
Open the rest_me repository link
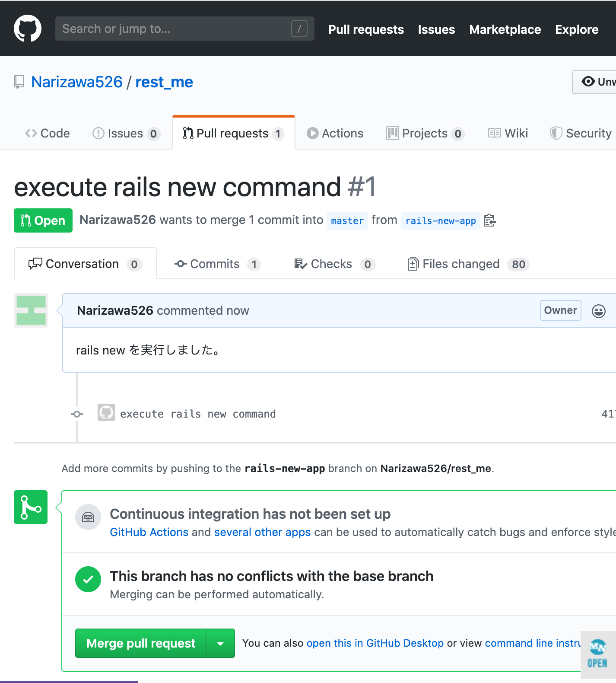(x=164, y=82)
